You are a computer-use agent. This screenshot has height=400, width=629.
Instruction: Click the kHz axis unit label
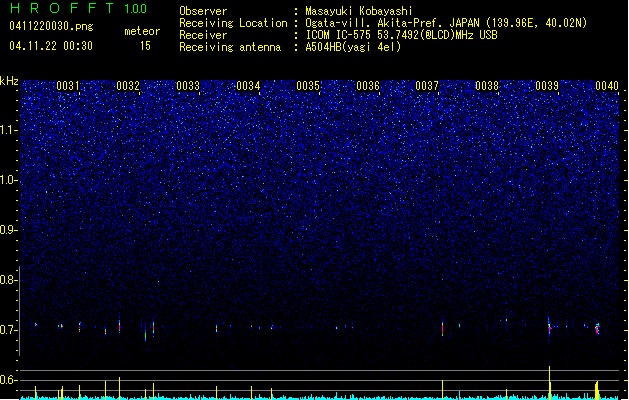(9, 81)
